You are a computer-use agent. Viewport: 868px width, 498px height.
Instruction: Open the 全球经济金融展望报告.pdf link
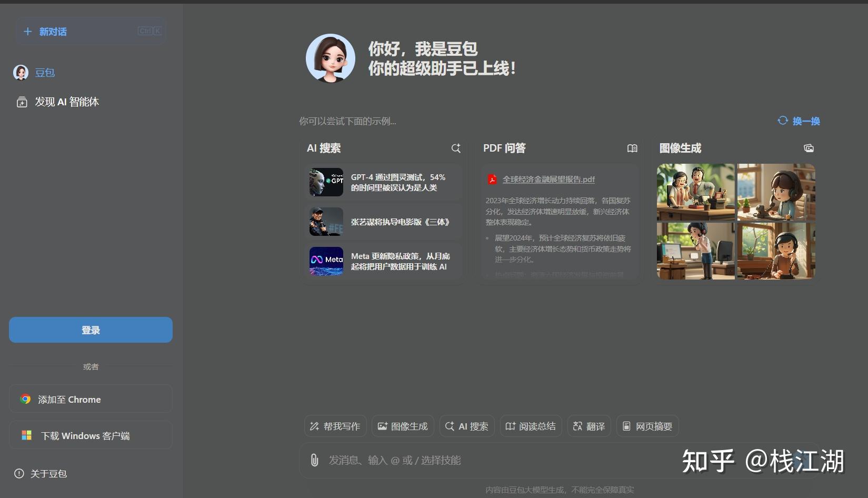(x=548, y=180)
